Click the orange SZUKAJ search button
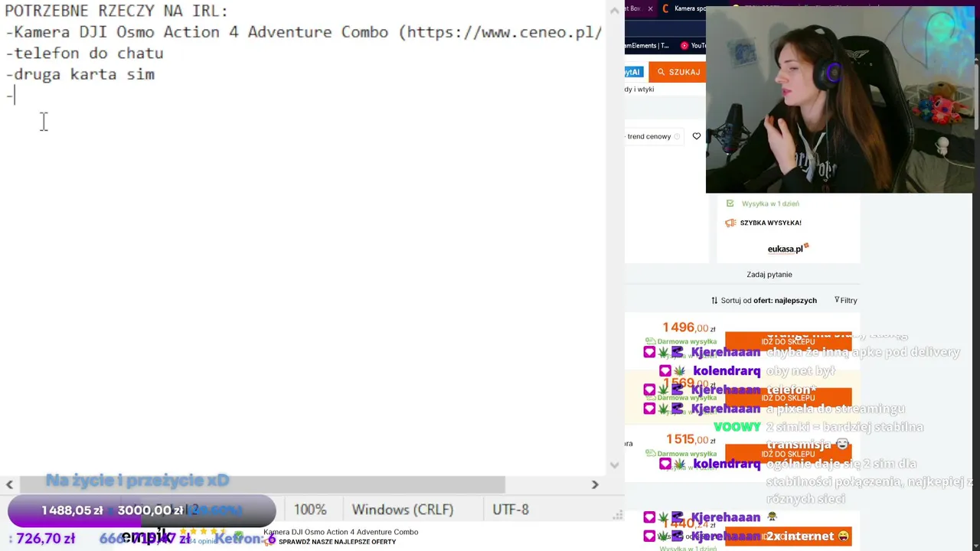The height and width of the screenshot is (551, 980). (x=677, y=72)
